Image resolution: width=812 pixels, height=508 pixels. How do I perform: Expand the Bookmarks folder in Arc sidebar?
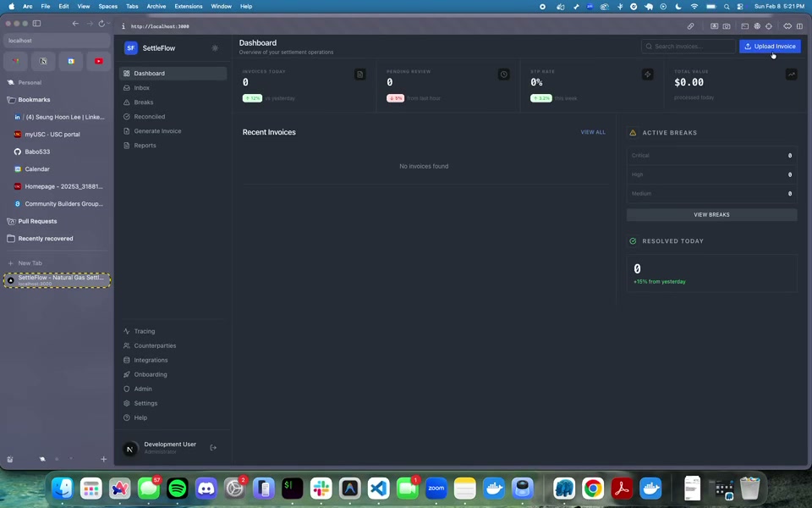tap(34, 100)
